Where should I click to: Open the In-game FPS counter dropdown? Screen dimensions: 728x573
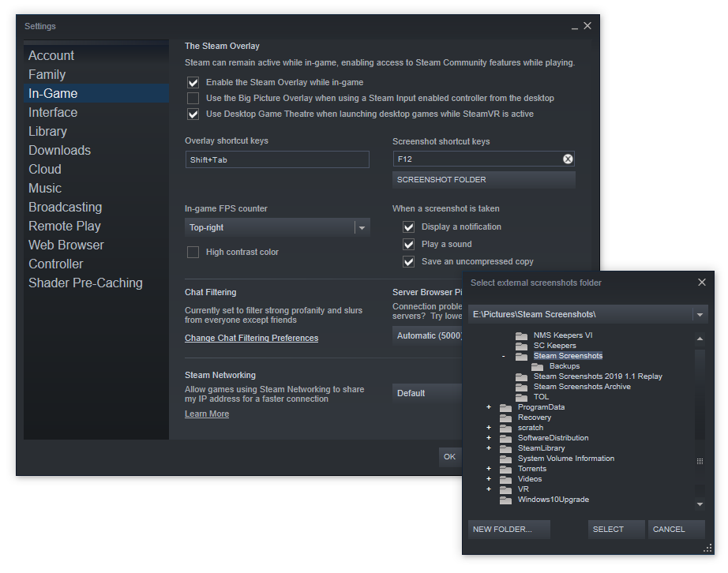(x=277, y=227)
